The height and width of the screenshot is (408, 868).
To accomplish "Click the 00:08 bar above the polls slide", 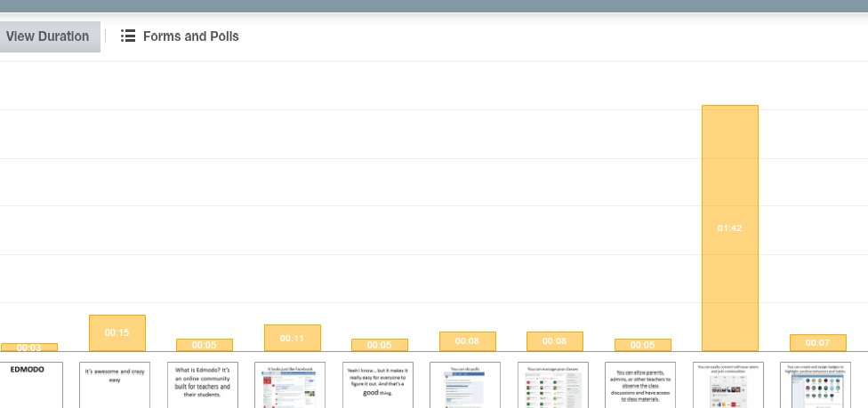I will (x=467, y=341).
